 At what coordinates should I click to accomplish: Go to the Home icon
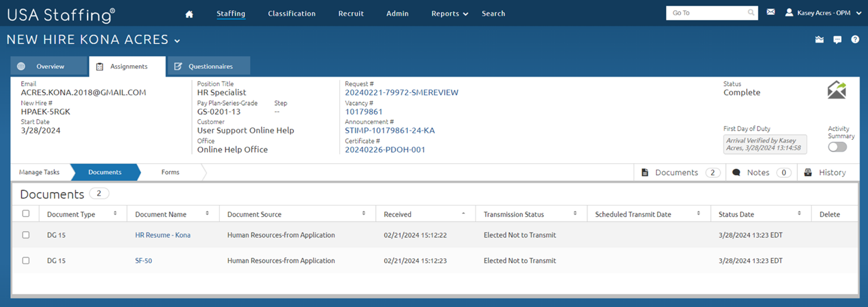click(x=189, y=14)
